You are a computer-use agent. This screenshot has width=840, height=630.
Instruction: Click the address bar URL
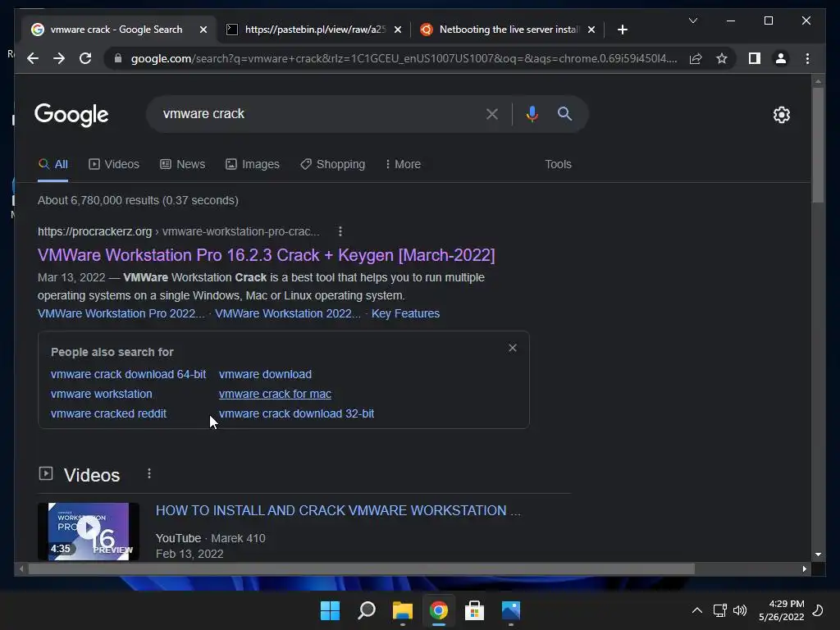coord(404,58)
